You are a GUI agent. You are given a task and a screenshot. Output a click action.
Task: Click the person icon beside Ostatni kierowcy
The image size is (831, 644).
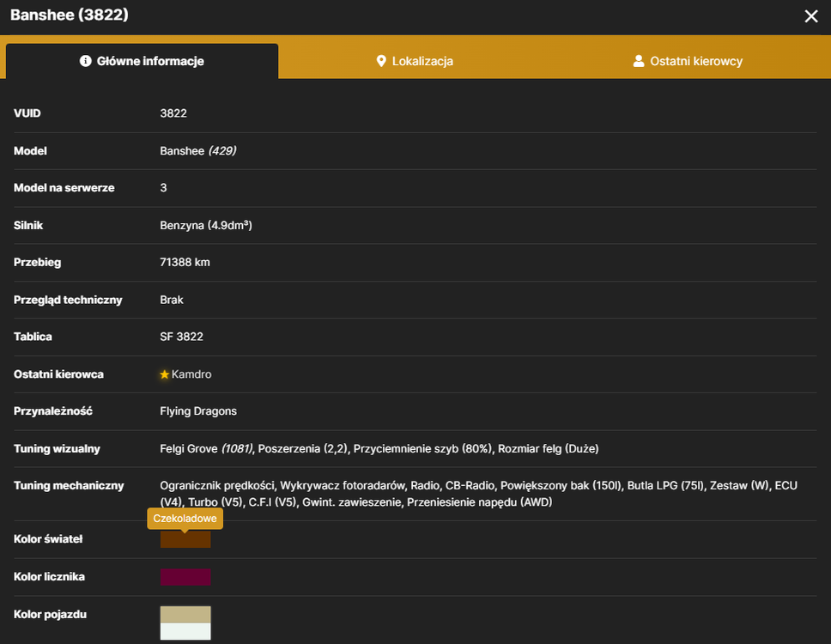click(639, 61)
